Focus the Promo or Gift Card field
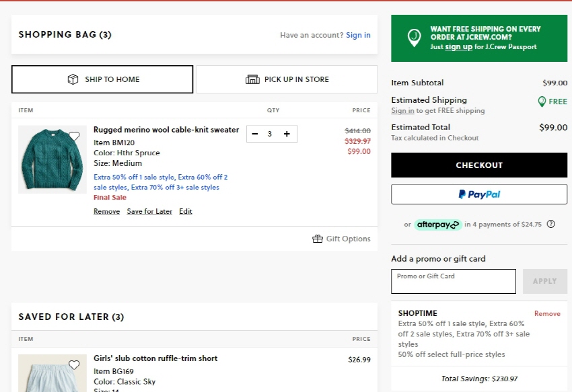This screenshot has height=392, width=572. pyautogui.click(x=454, y=281)
